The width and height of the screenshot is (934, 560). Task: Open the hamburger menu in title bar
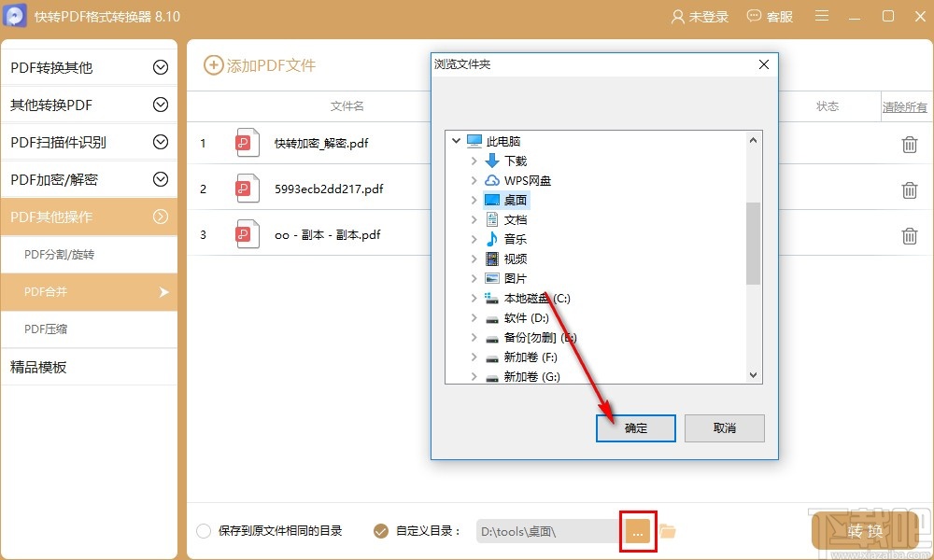pos(821,16)
